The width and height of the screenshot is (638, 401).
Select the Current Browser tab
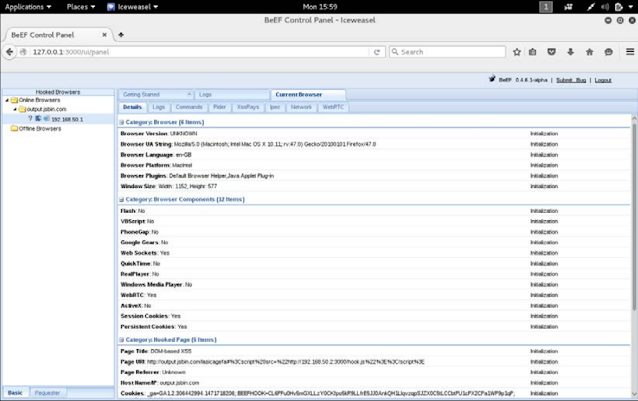click(x=308, y=94)
